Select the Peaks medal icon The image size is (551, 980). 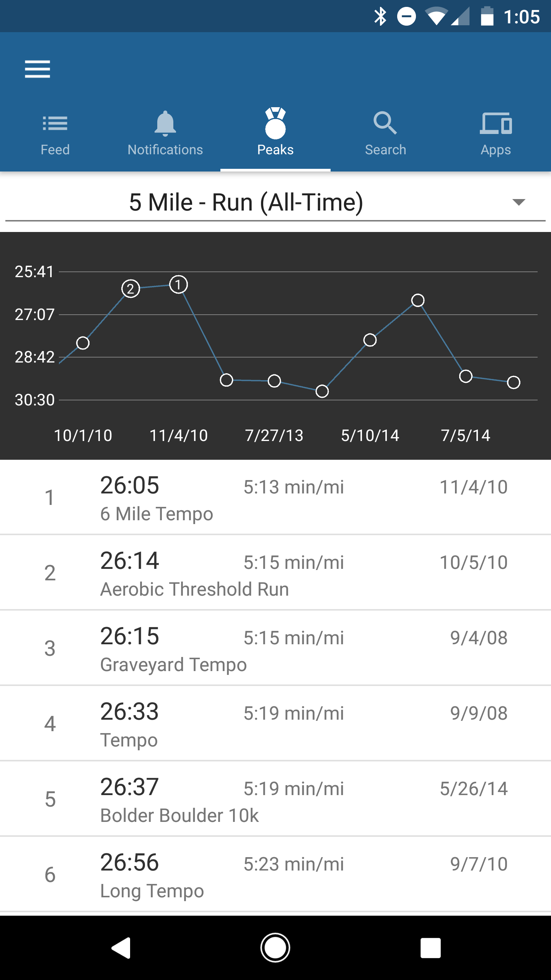pyautogui.click(x=275, y=123)
